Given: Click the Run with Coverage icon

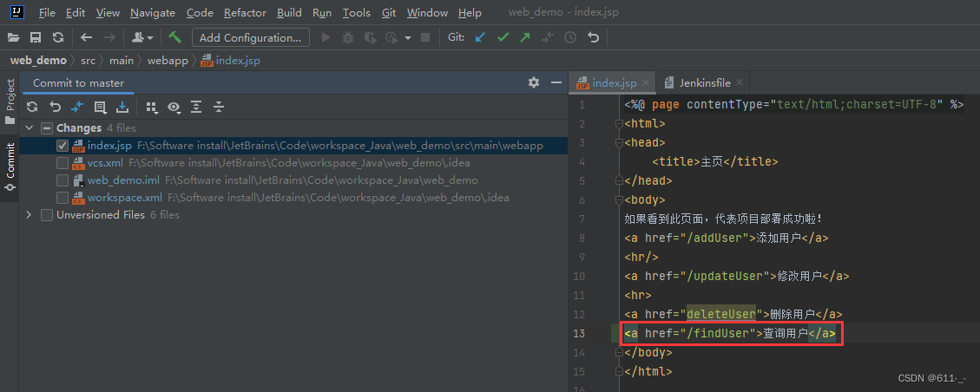Looking at the screenshot, I should coord(370,38).
